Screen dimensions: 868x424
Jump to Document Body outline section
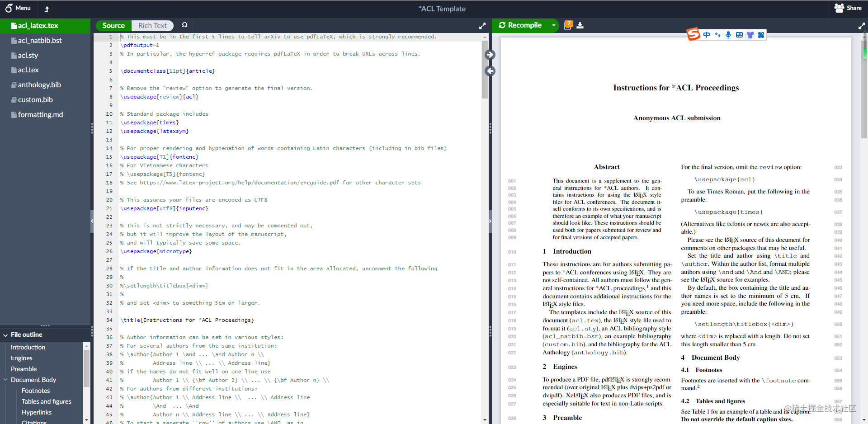tap(33, 380)
